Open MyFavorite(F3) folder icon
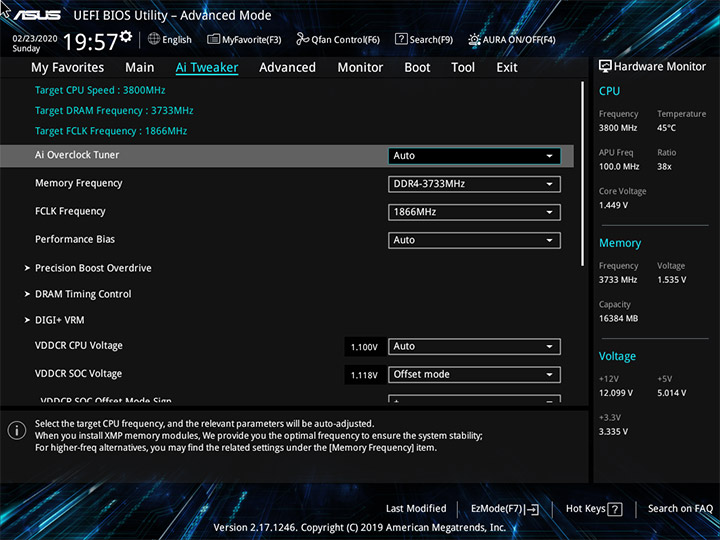The width and height of the screenshot is (720, 540). (213, 39)
